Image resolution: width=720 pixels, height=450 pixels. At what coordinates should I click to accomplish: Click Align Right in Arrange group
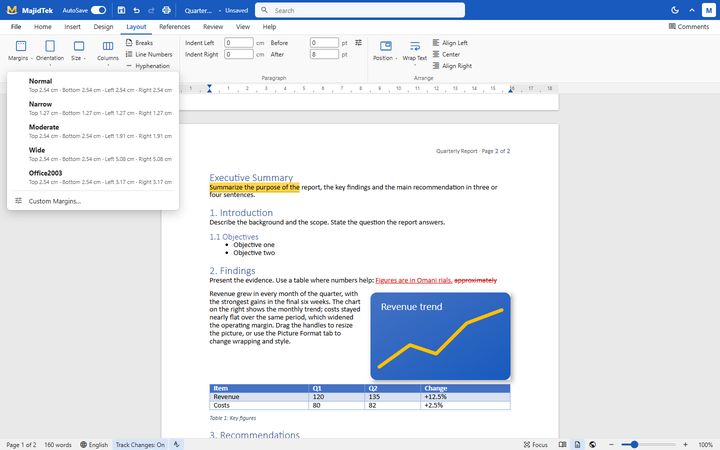[x=452, y=66]
